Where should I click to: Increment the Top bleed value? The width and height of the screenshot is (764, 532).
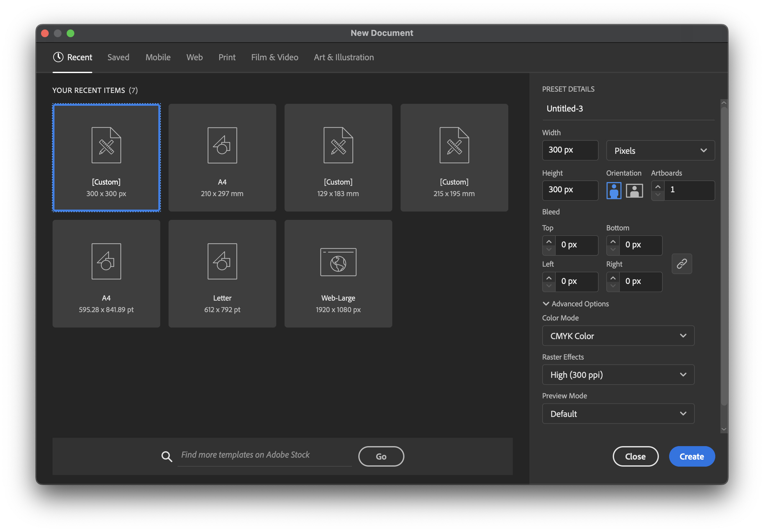pyautogui.click(x=549, y=242)
